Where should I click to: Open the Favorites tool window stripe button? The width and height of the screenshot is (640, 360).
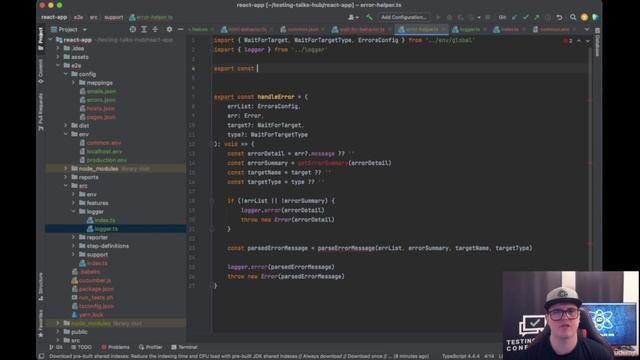click(x=40, y=323)
